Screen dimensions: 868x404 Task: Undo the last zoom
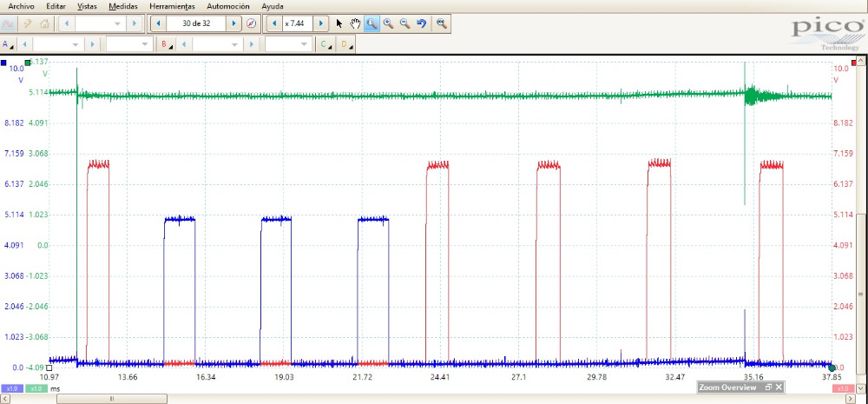pyautogui.click(x=422, y=23)
